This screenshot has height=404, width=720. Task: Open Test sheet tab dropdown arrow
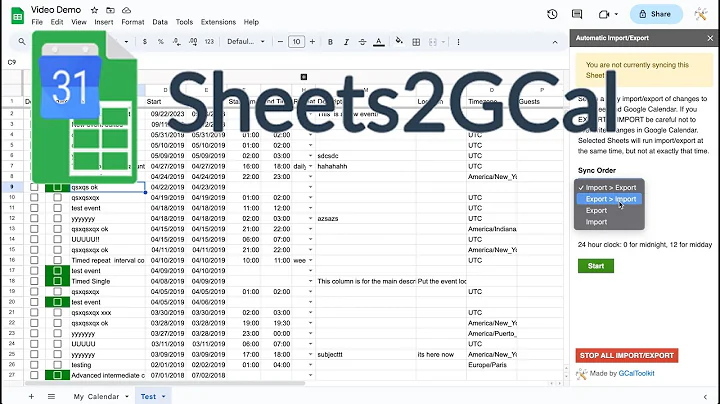tap(163, 396)
